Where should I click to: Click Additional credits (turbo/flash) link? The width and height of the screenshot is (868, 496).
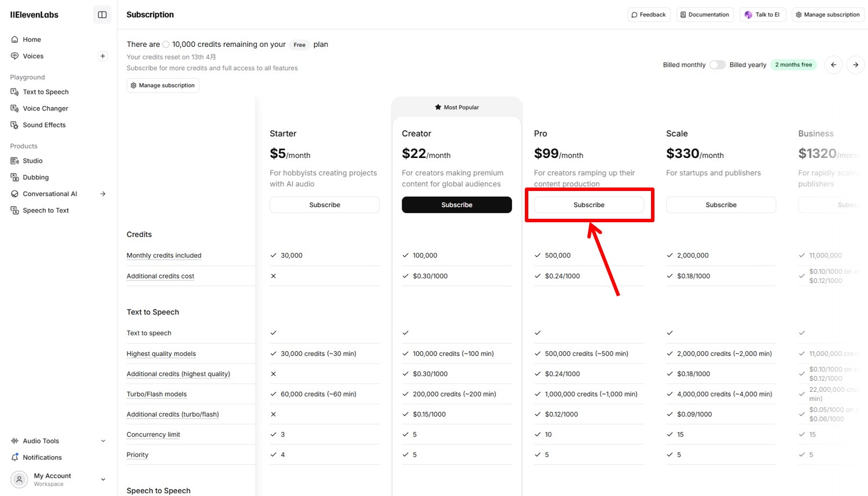point(172,414)
